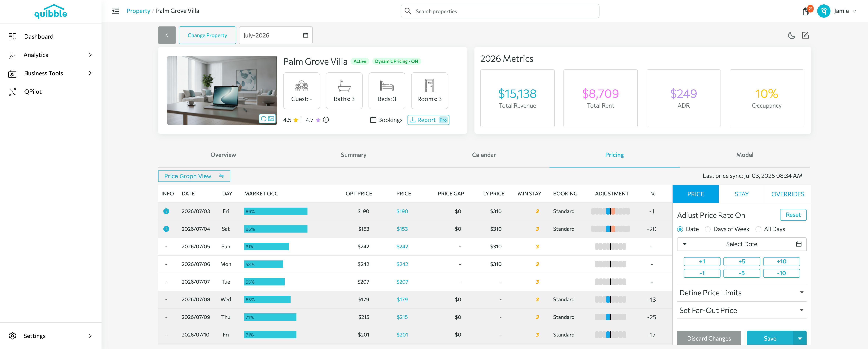Screen dimensions: 868x349
Task: Click the Rooms door icon
Action: click(429, 86)
